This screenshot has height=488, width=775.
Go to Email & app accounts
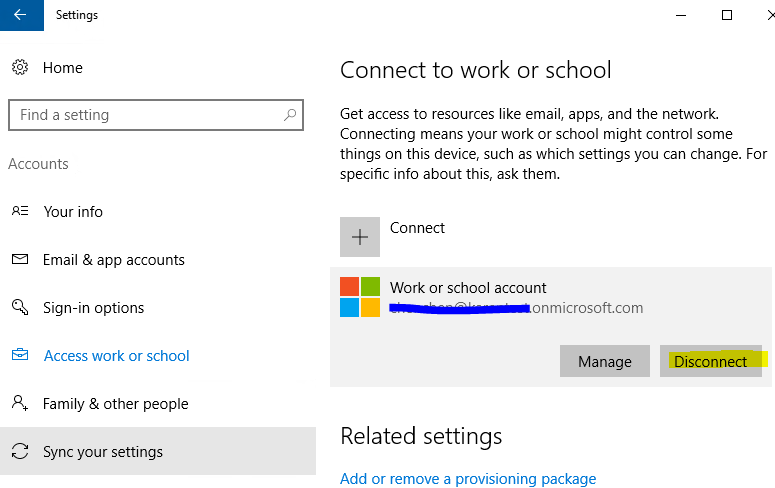[113, 260]
